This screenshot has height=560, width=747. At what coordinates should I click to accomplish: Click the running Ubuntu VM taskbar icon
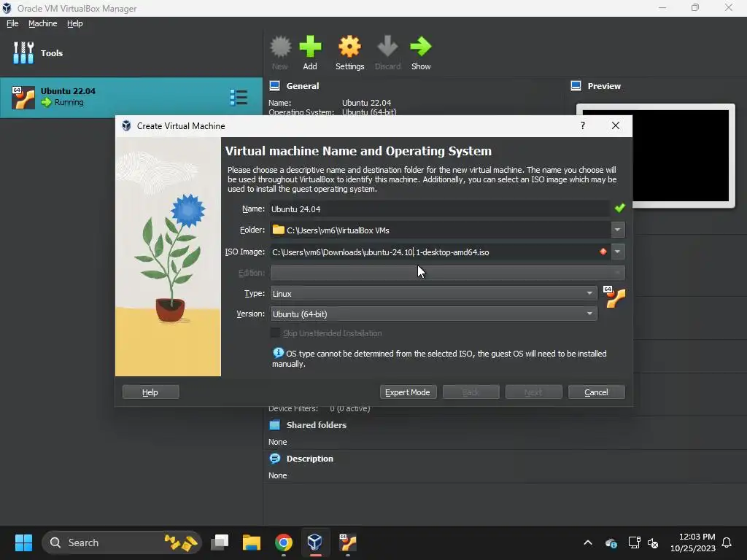coord(347,542)
